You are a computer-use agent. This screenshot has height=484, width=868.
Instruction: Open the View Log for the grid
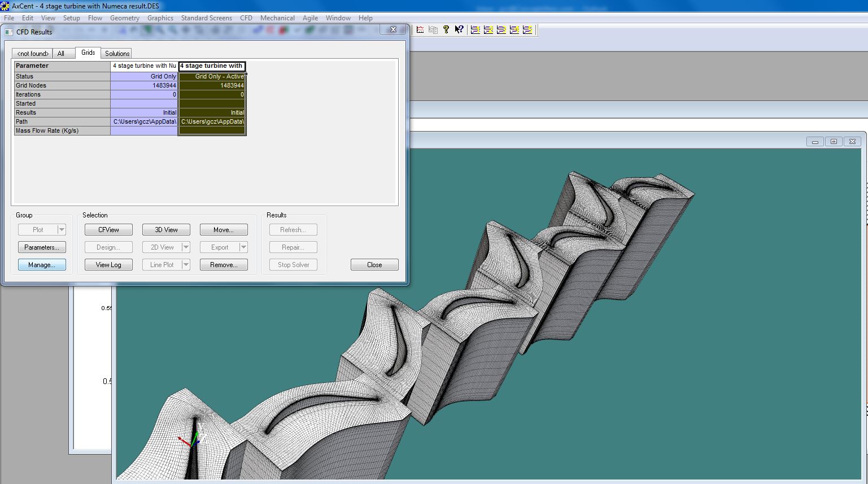(108, 264)
